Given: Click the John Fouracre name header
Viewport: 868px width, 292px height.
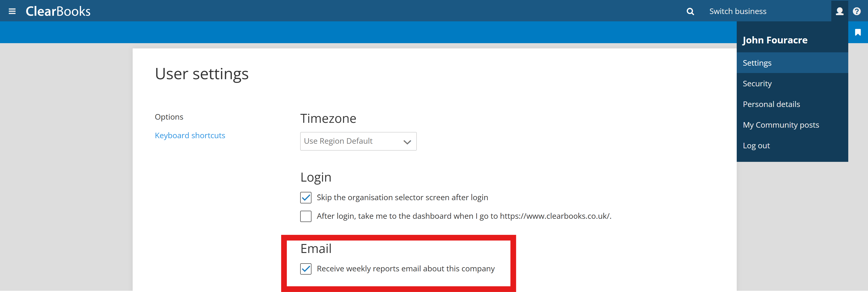Looking at the screenshot, I should coord(775,40).
